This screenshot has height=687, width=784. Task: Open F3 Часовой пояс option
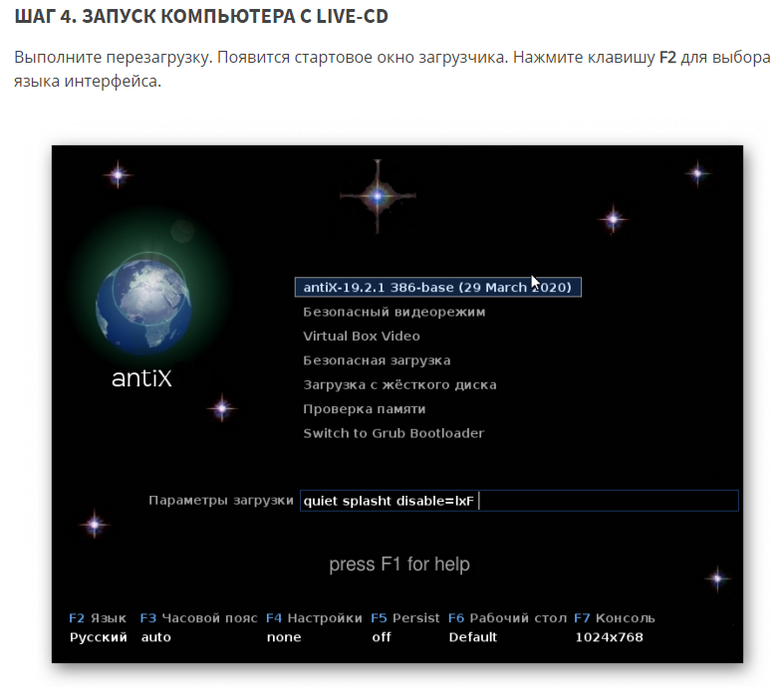[x=198, y=618]
